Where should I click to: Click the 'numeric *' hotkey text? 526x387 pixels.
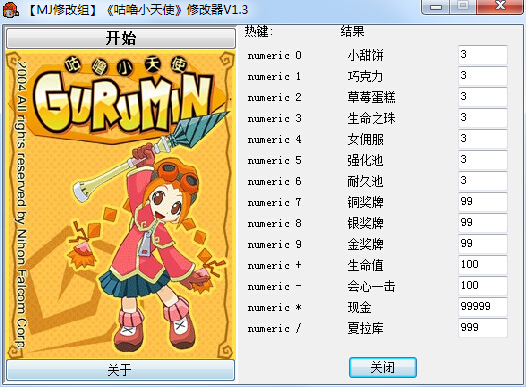click(x=275, y=308)
